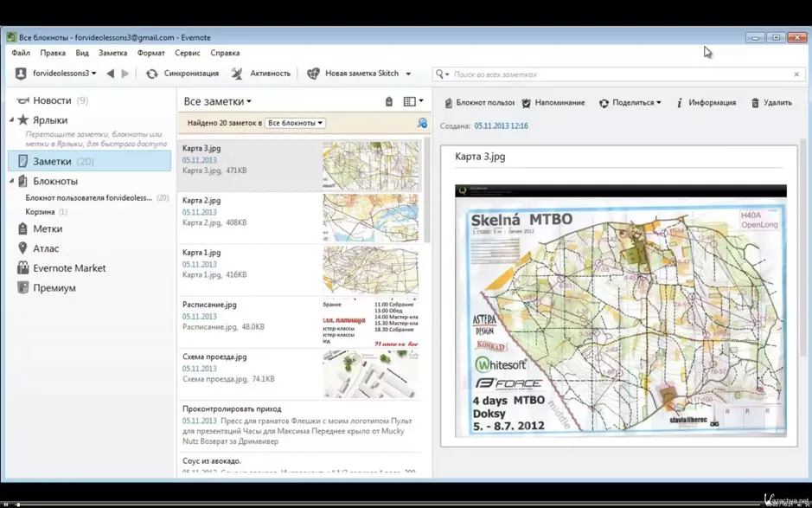This screenshot has height=508, width=812.
Task: Open the Правка menu
Action: 53,53
